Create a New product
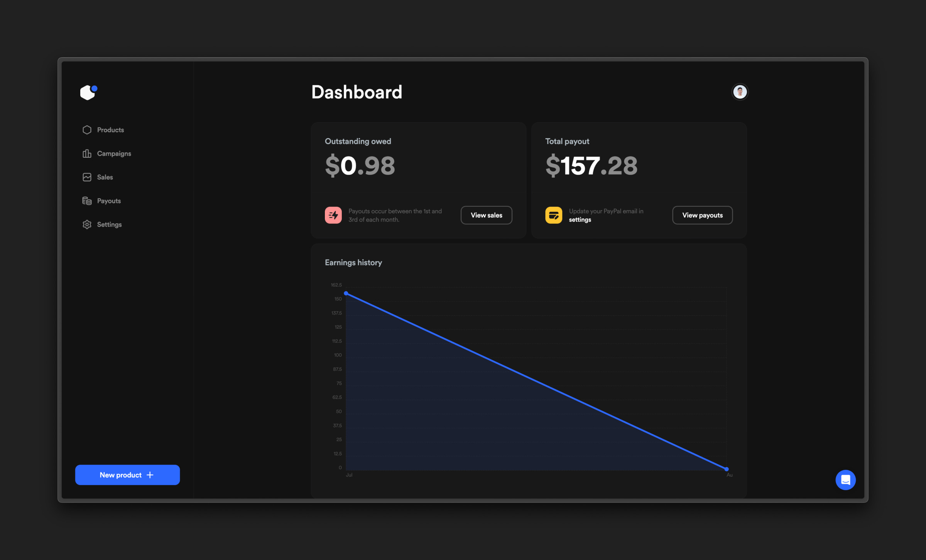This screenshot has height=560, width=926. point(127,475)
